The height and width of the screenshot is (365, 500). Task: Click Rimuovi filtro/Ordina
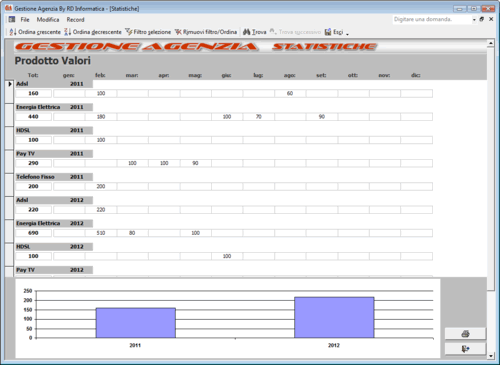(206, 32)
